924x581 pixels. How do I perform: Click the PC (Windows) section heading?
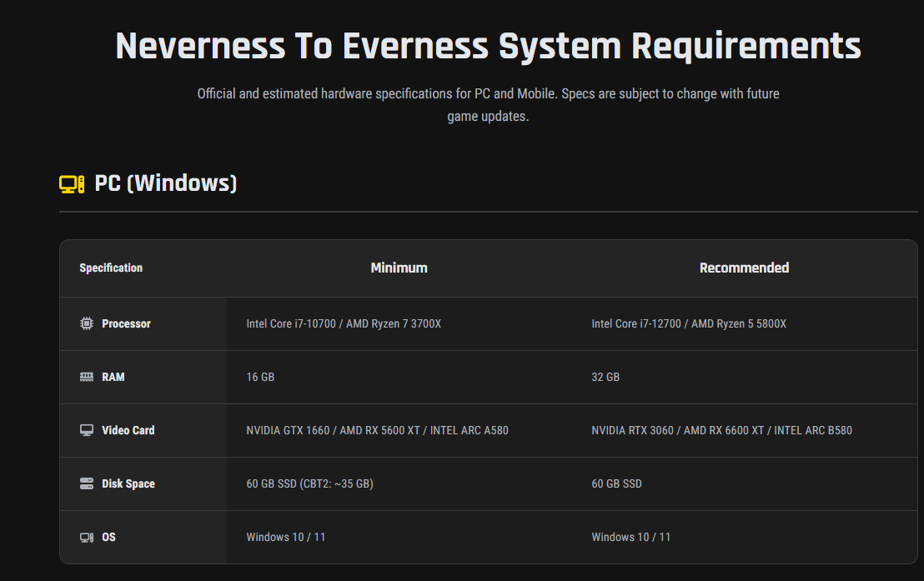(x=166, y=183)
